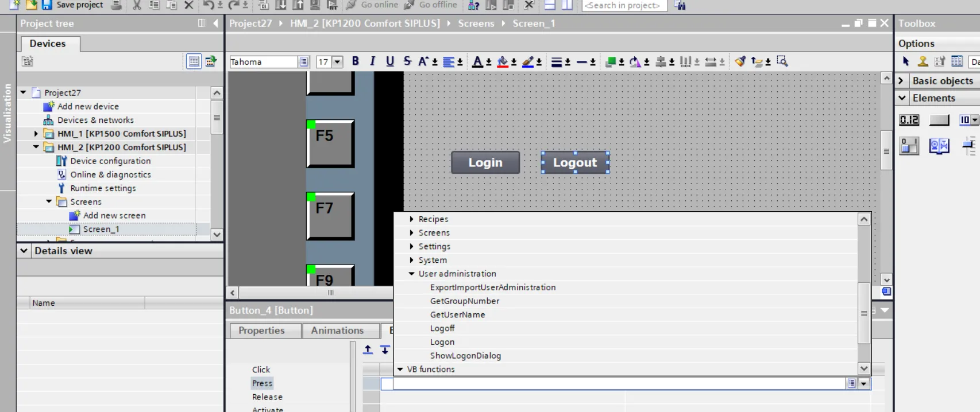Collapse the Project27 tree node
980x412 pixels.
click(23, 92)
